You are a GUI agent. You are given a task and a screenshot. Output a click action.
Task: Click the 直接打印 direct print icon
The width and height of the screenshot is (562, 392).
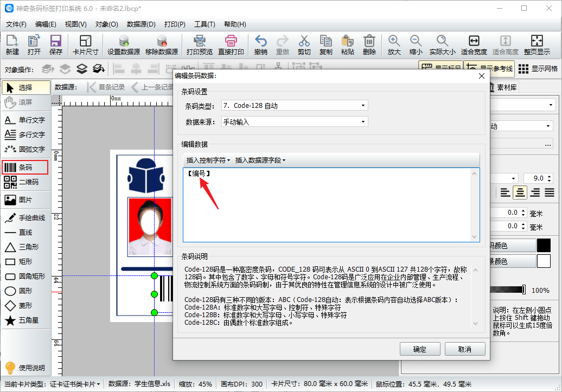(231, 44)
